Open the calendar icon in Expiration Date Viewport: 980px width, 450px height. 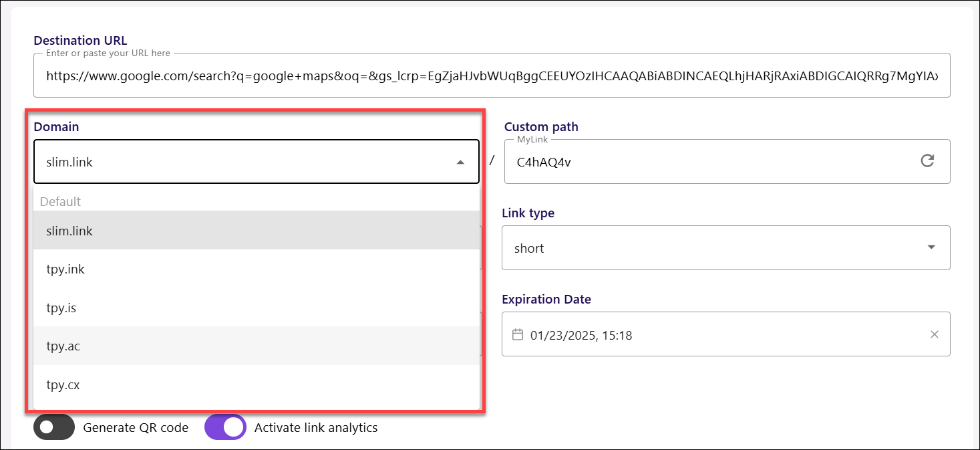click(x=518, y=334)
